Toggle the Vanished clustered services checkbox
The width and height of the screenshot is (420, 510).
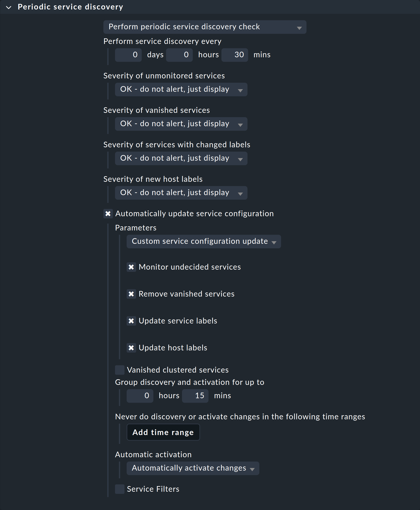click(x=120, y=369)
